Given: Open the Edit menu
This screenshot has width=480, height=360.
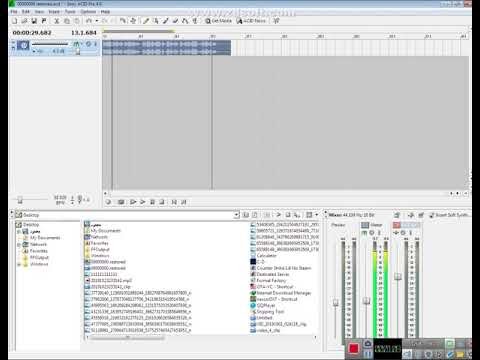Looking at the screenshot, I should click(26, 12).
